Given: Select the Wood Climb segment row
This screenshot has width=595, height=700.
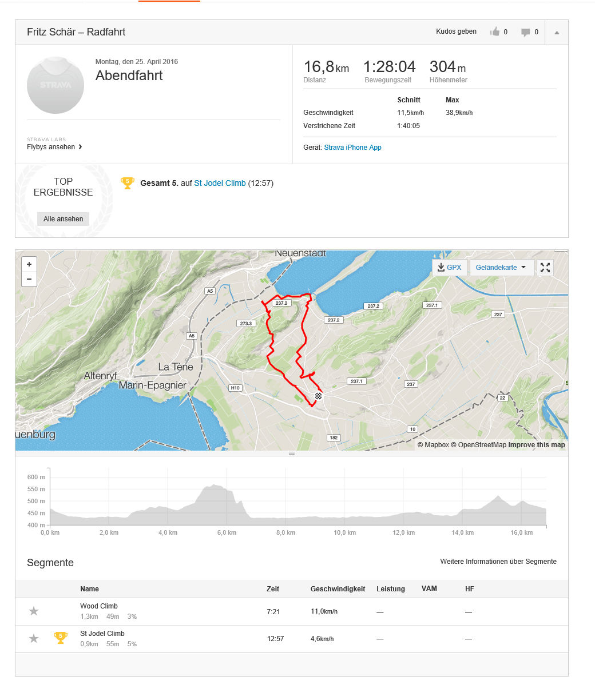Looking at the screenshot, I should coord(292,612).
